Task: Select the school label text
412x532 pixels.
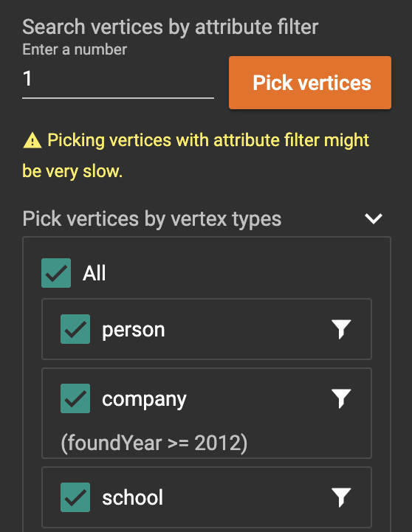Action: click(x=132, y=497)
